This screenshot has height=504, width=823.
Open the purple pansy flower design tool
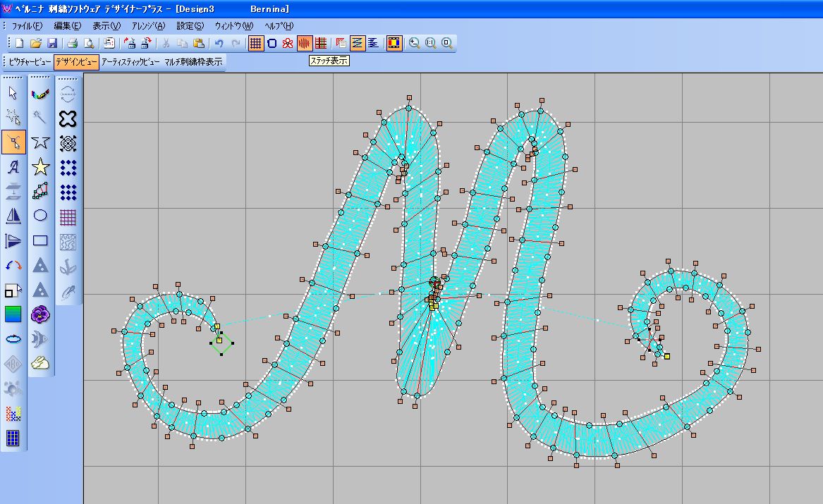(40, 314)
